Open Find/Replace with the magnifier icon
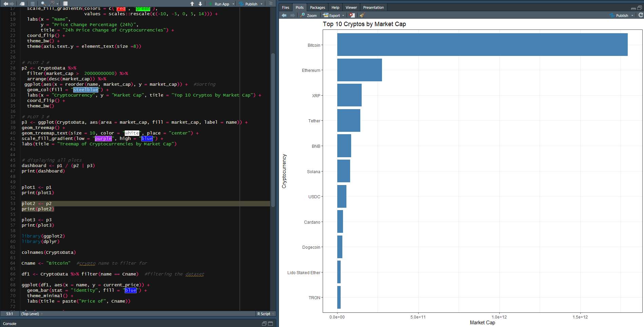This screenshot has width=644, height=327. click(43, 3)
